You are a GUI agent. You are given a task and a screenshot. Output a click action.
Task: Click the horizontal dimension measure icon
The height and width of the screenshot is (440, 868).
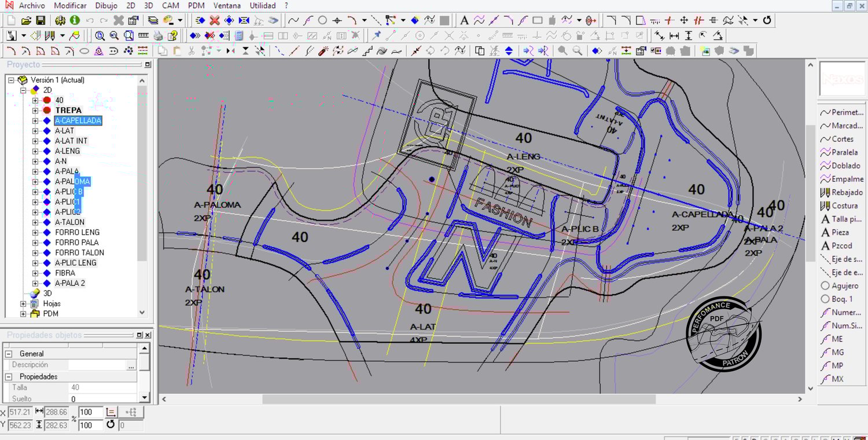click(x=674, y=36)
